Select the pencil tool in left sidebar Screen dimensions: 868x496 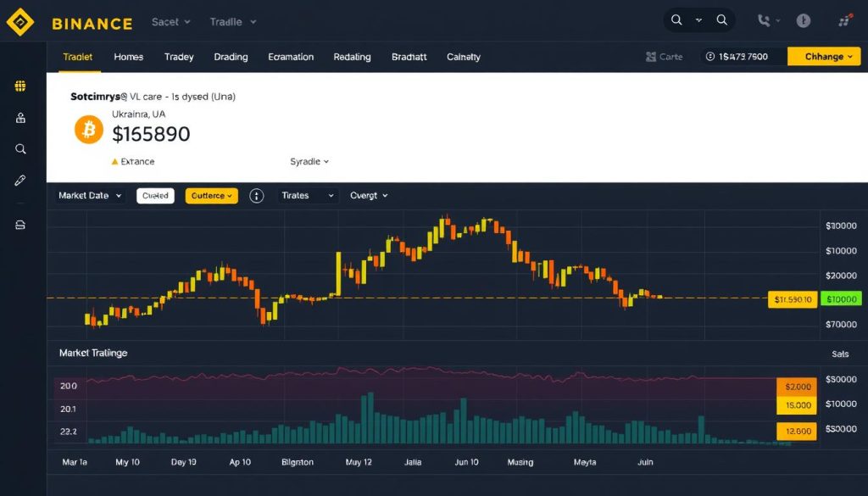pos(20,181)
